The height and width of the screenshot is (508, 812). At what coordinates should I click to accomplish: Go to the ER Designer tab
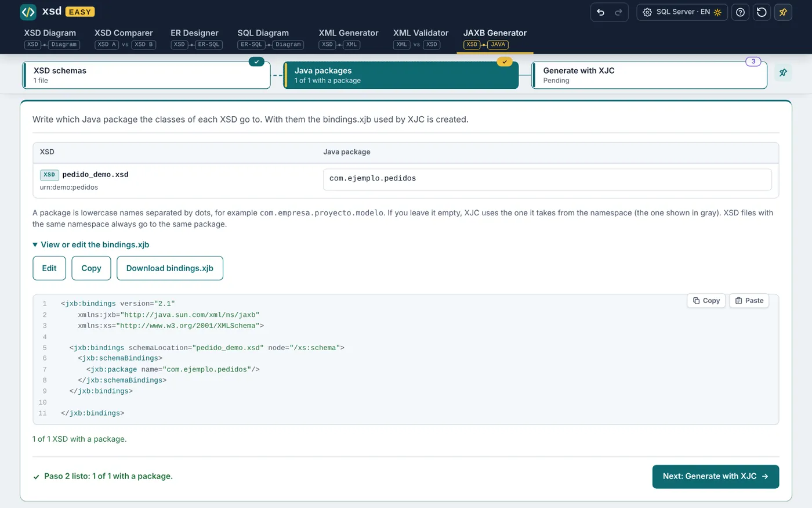tap(196, 38)
